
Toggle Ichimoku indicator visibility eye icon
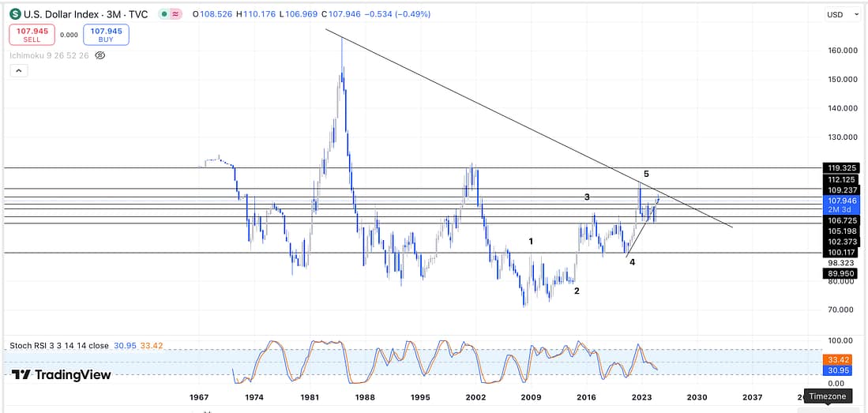pos(100,55)
